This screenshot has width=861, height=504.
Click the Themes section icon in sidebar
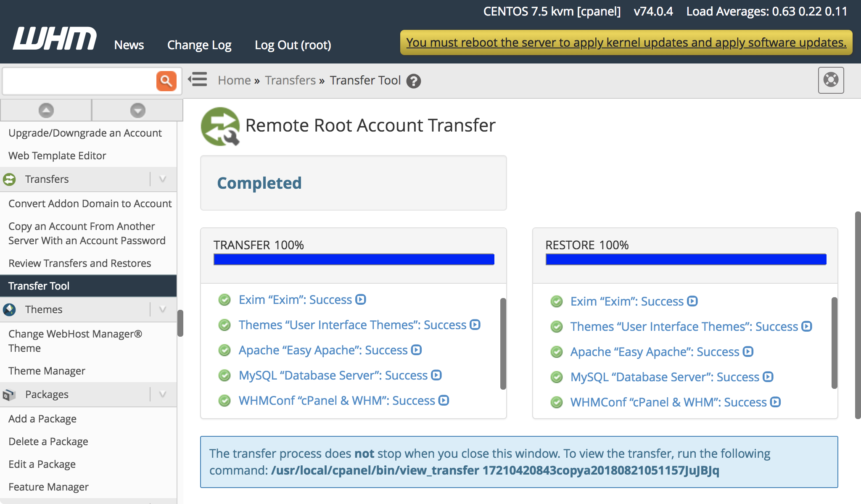(x=10, y=309)
